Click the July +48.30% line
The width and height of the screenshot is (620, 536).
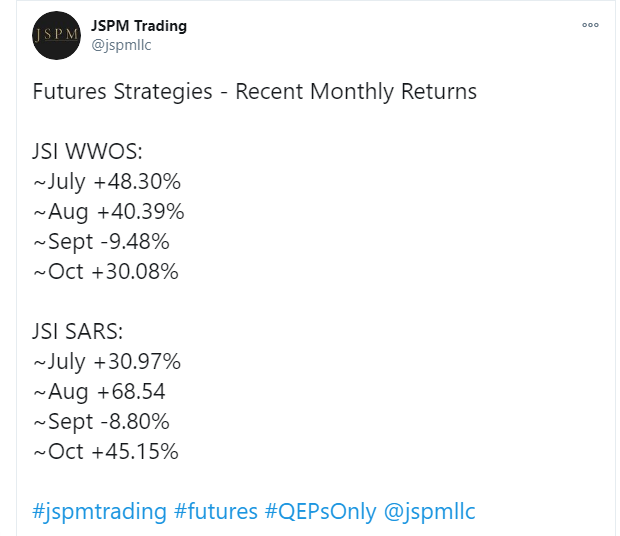point(107,182)
